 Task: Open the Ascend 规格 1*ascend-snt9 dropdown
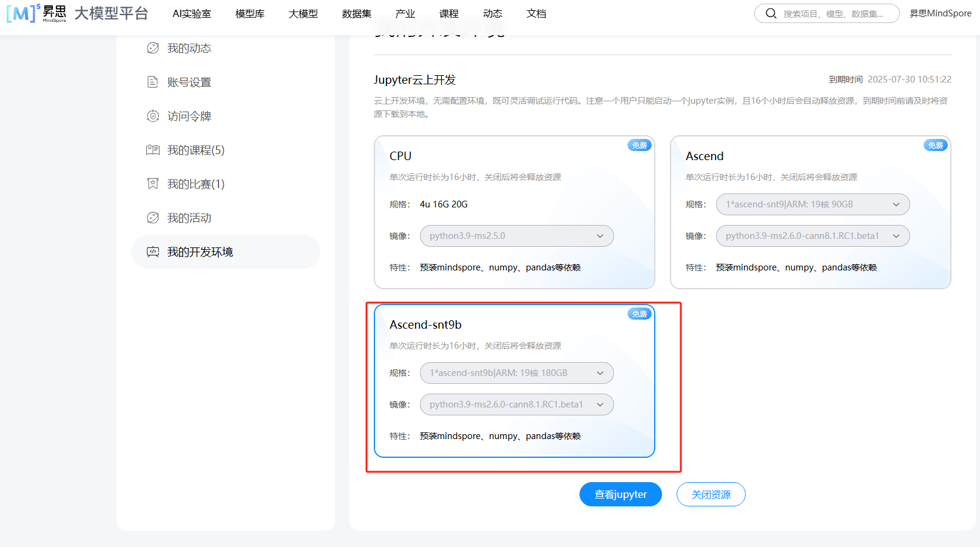pyautogui.click(x=813, y=204)
